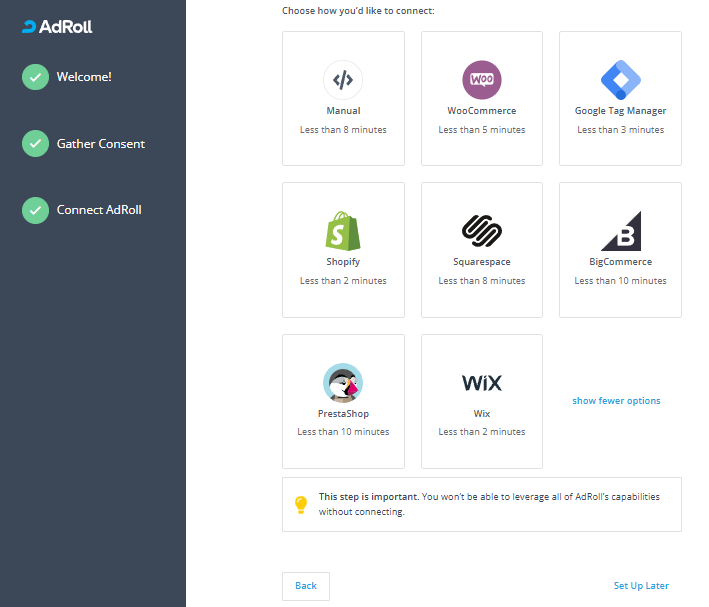
Task: Select the Wix logo
Action: coord(481,383)
